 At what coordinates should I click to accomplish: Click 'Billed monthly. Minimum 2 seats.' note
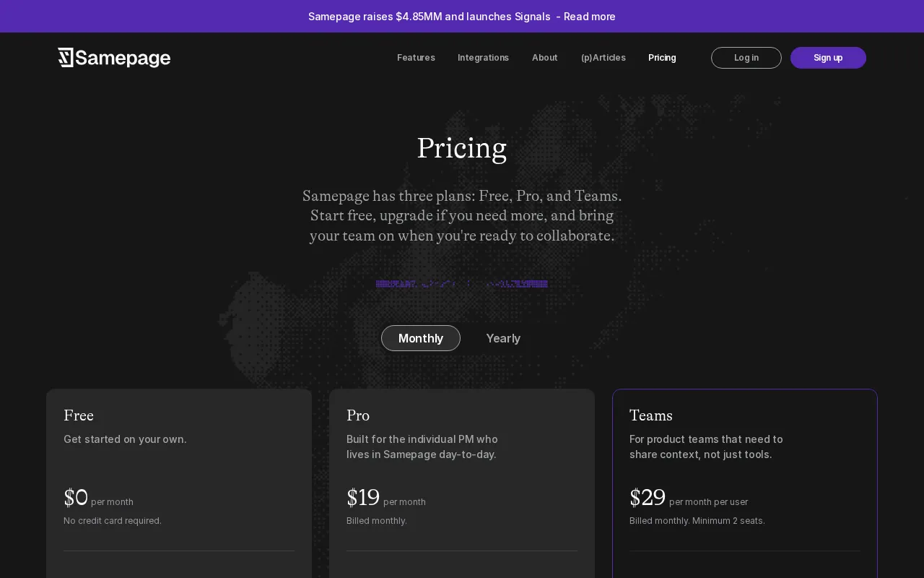(x=697, y=521)
